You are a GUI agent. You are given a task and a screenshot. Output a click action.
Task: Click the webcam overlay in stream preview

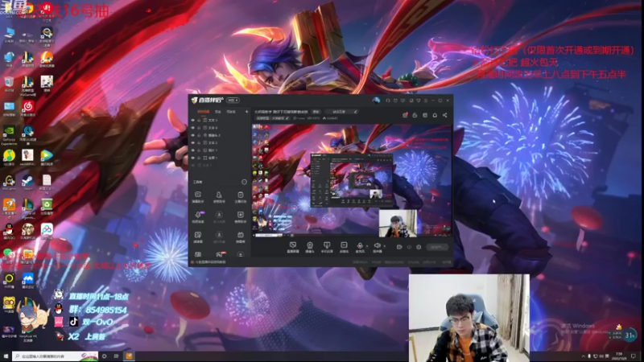(398, 224)
